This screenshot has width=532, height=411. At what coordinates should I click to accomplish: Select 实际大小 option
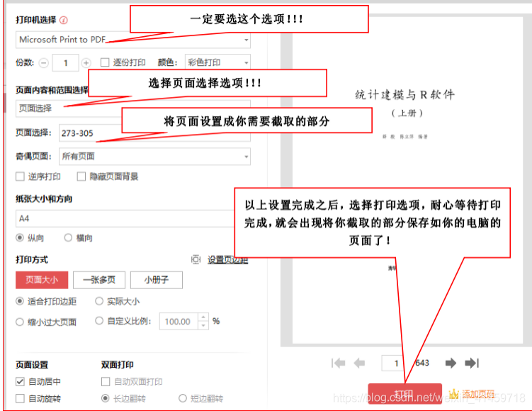coord(99,301)
